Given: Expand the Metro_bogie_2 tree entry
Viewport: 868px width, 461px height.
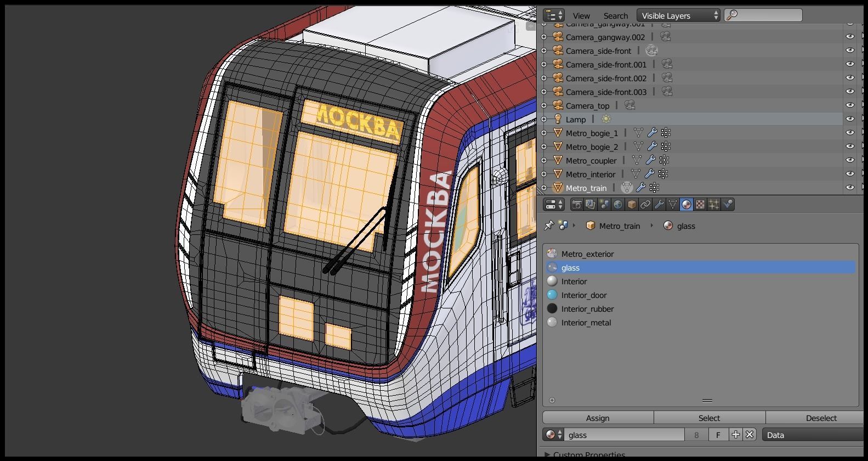Looking at the screenshot, I should 544,147.
